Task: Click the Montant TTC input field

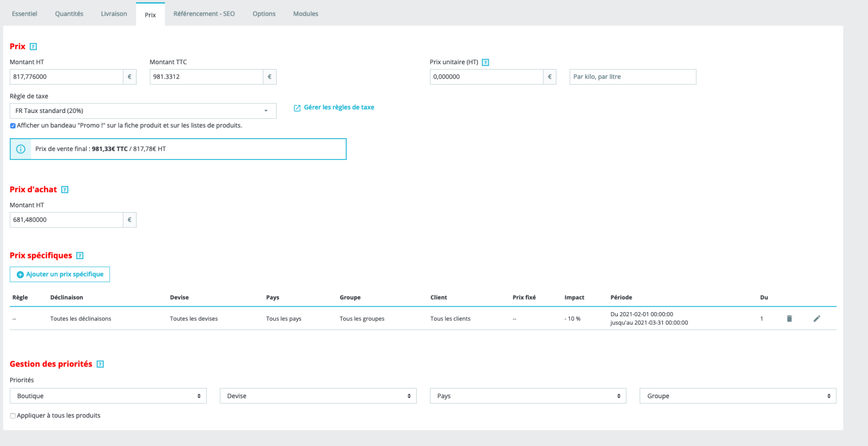Action: tap(207, 77)
